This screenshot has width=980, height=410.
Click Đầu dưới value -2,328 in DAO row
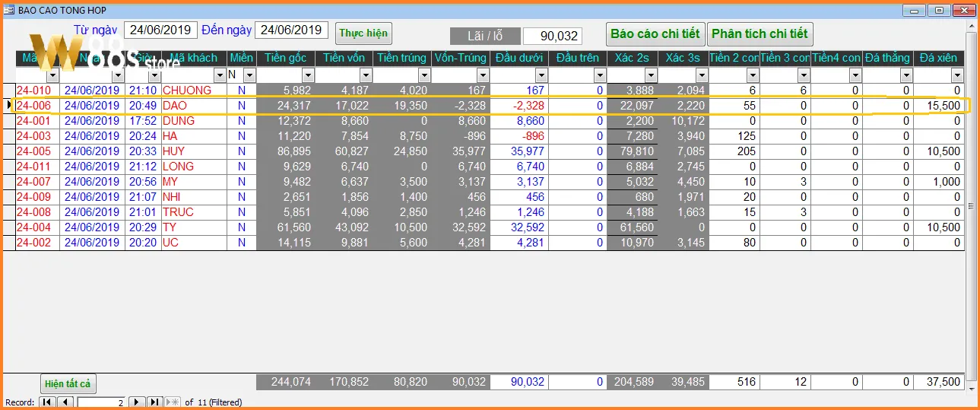tap(528, 106)
